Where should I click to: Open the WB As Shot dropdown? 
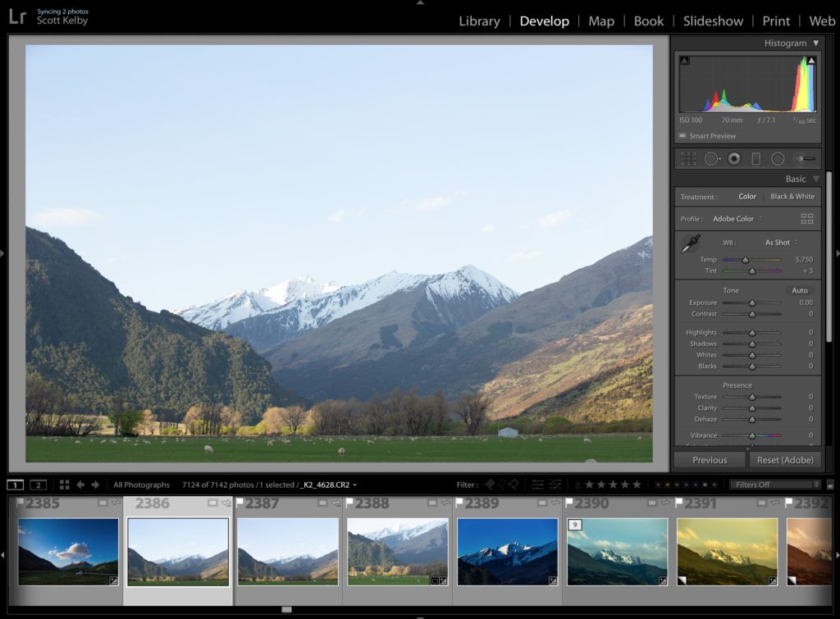point(781,243)
